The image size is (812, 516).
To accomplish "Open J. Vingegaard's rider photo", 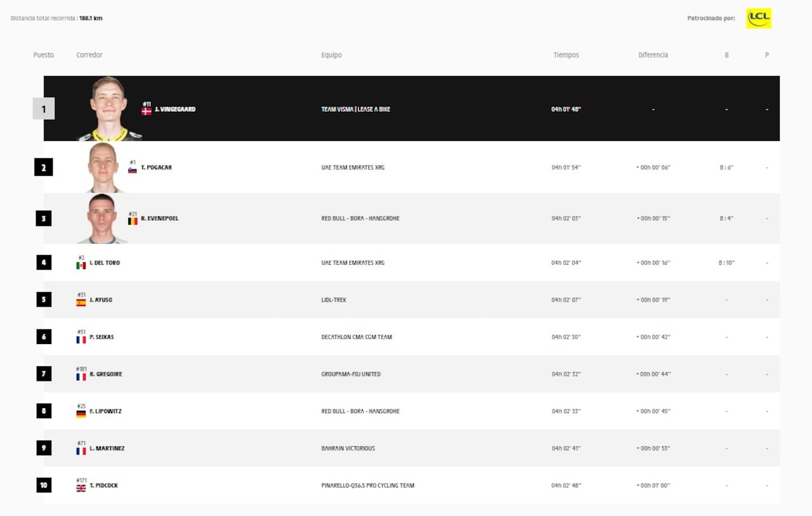I will point(109,109).
